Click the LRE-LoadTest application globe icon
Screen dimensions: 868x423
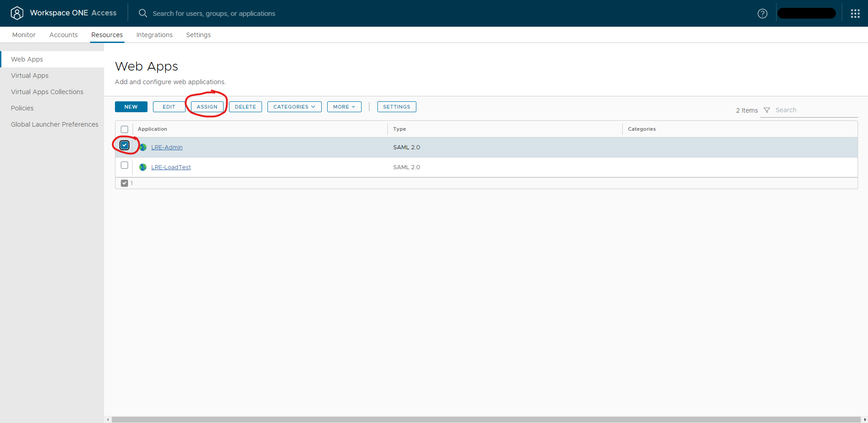point(143,167)
